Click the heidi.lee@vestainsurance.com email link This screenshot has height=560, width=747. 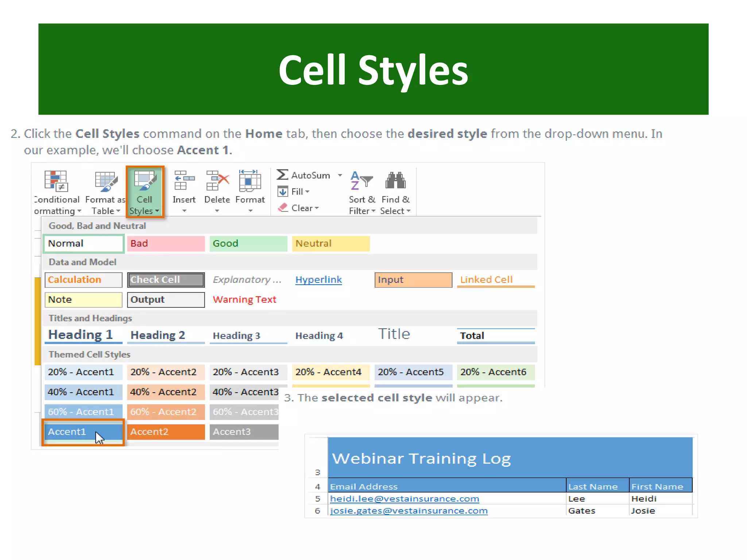point(404,499)
